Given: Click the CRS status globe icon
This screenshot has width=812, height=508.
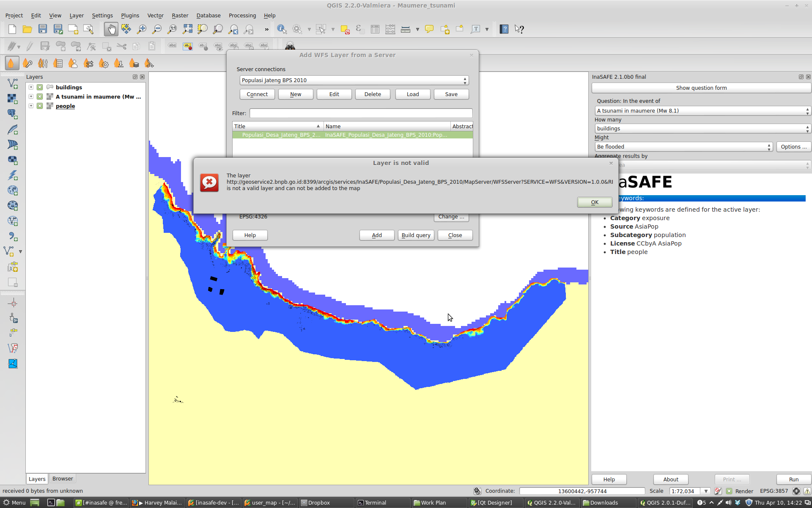Looking at the screenshot, I should click(x=796, y=491).
